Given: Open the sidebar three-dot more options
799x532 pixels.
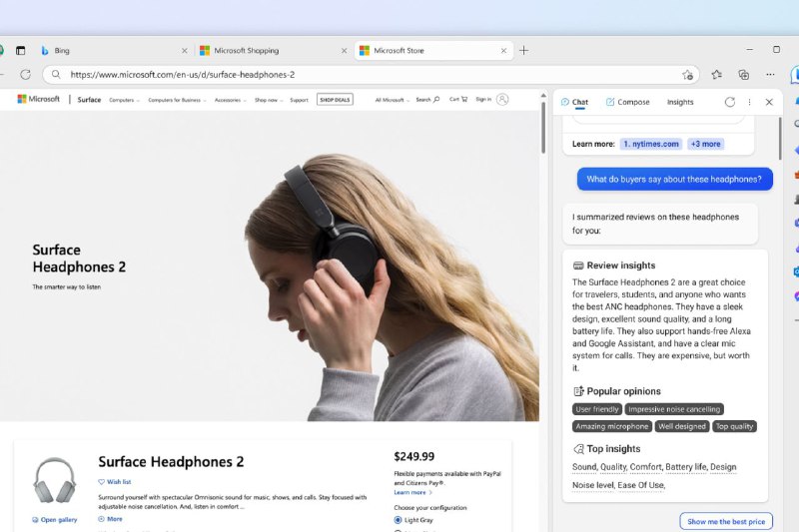Looking at the screenshot, I should tap(749, 102).
